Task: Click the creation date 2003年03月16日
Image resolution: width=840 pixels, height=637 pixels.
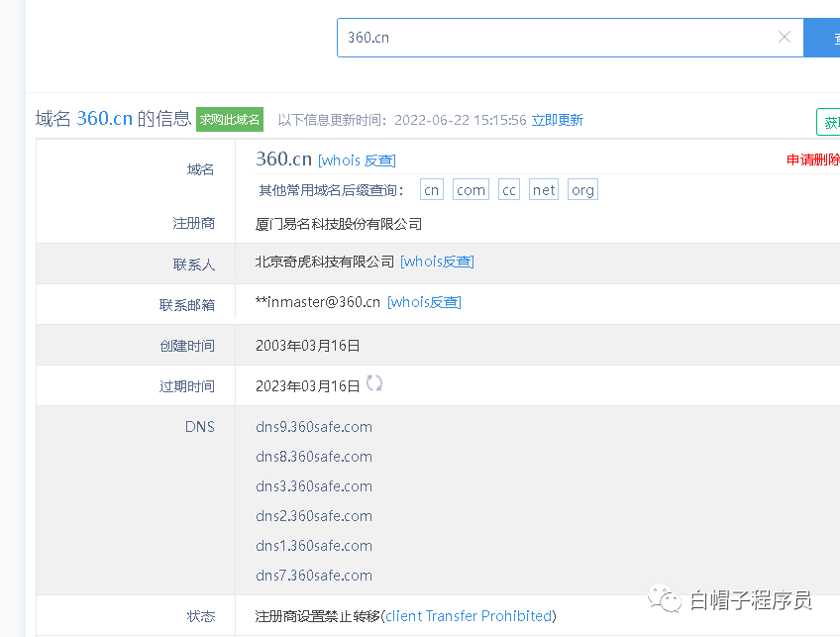Action: coord(307,346)
